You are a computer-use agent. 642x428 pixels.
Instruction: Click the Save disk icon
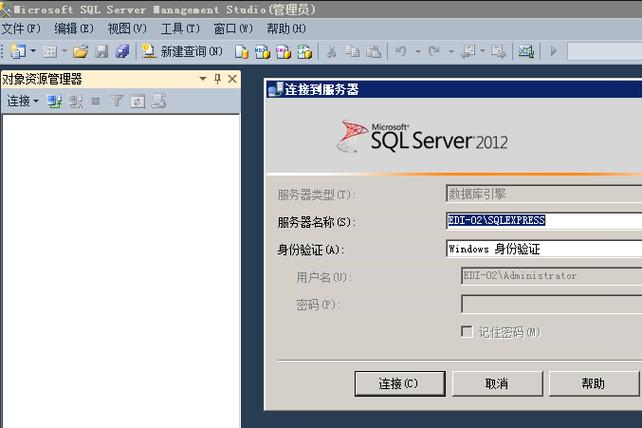tap(102, 52)
